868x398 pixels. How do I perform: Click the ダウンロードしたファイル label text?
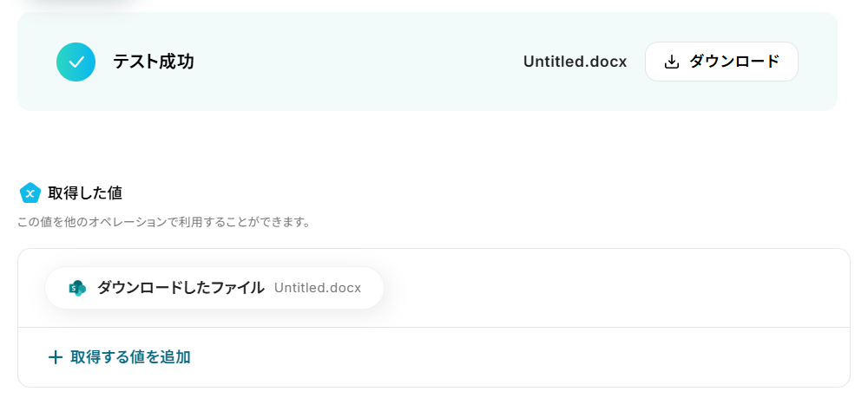click(181, 288)
